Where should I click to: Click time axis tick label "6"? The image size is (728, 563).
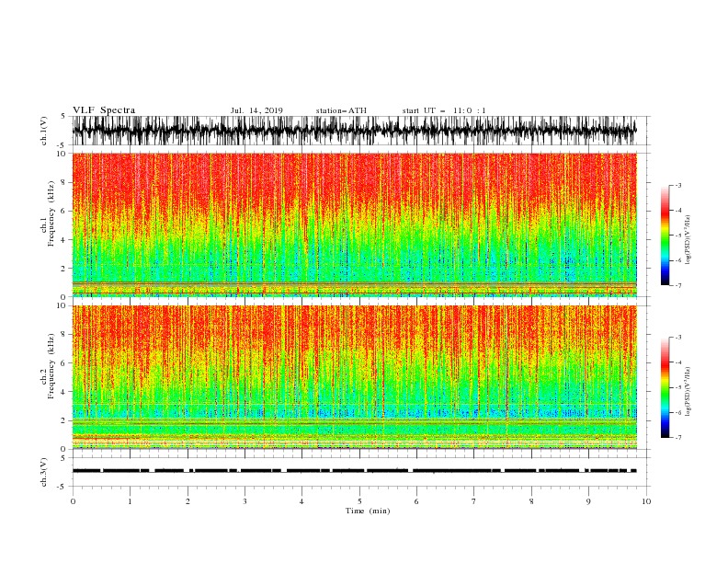(416, 501)
